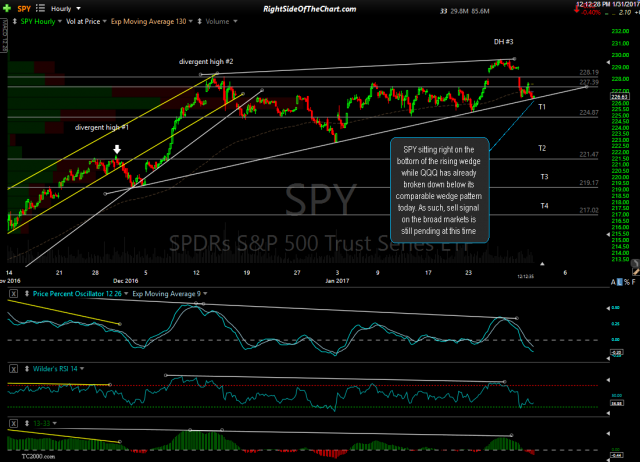Click the 29.8M volume value in header
Screen dimensions: 640x462
460,11
